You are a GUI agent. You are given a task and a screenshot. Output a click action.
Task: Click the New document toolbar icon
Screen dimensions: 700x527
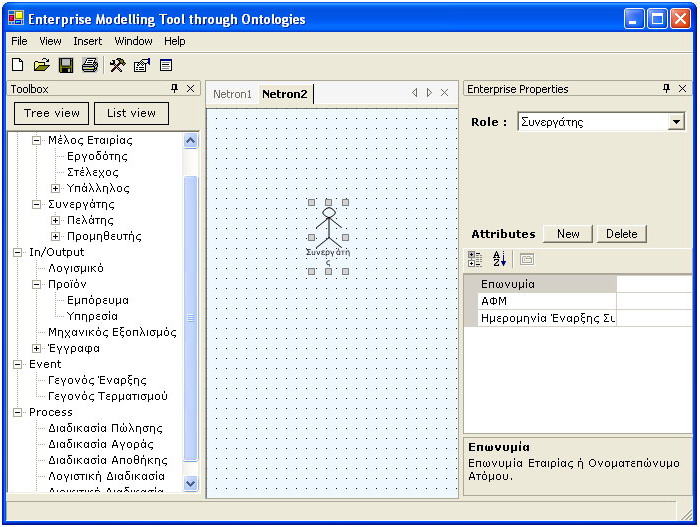click(x=17, y=65)
